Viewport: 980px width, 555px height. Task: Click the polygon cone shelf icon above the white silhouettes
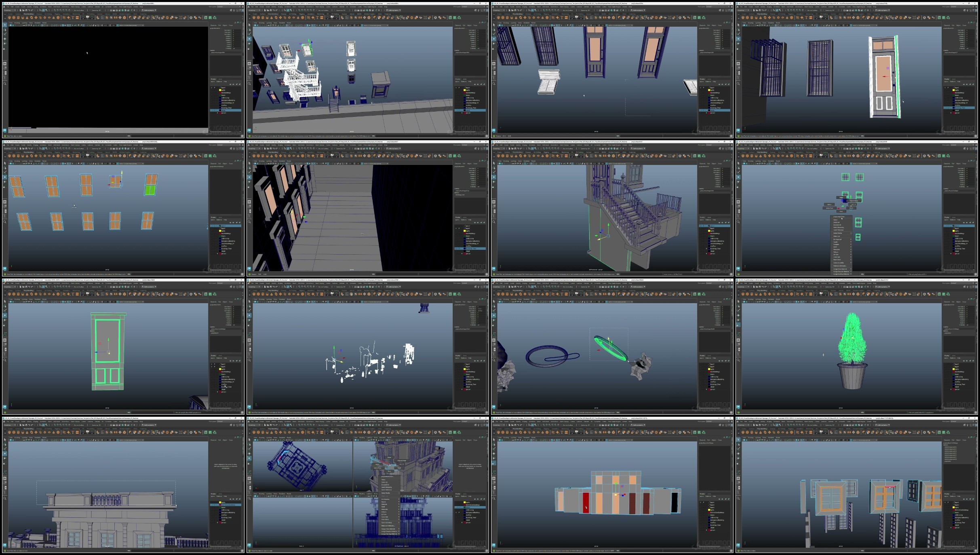(272, 294)
